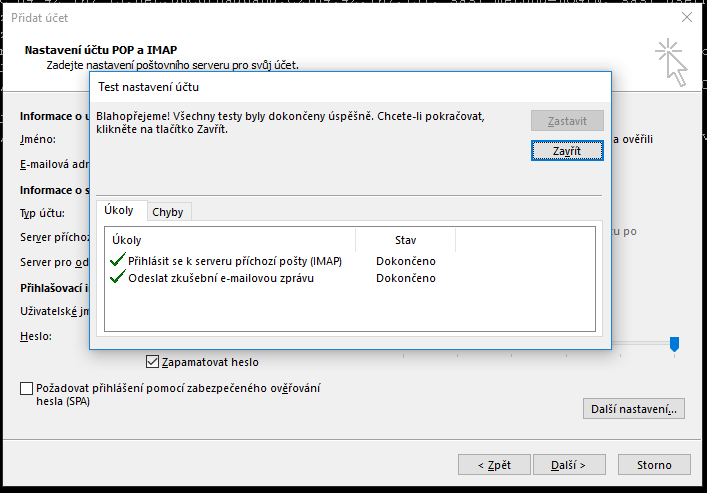The image size is (707, 493).
Task: Select the Přihlásit se k serveru příchozí pošty row
Action: [x=235, y=261]
